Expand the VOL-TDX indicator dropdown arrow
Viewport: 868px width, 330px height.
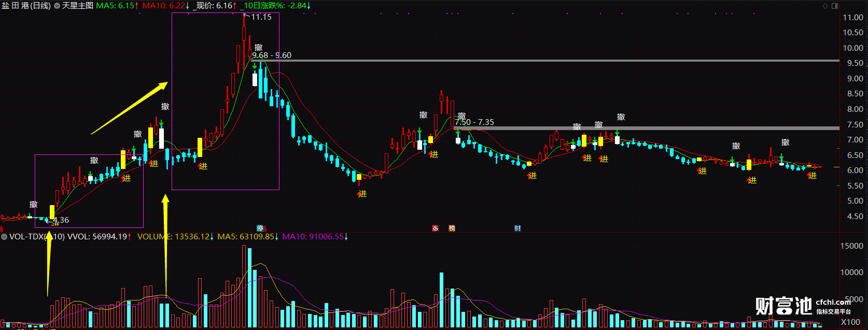[4, 237]
